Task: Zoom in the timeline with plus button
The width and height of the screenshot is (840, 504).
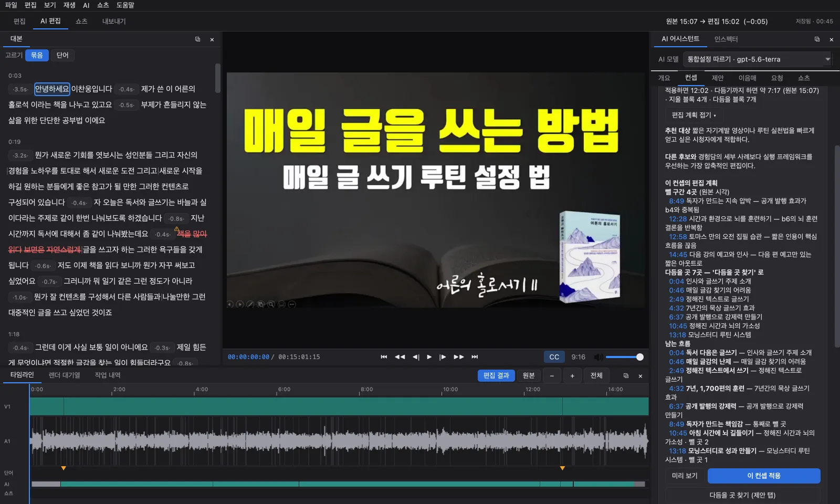Action: click(x=572, y=376)
